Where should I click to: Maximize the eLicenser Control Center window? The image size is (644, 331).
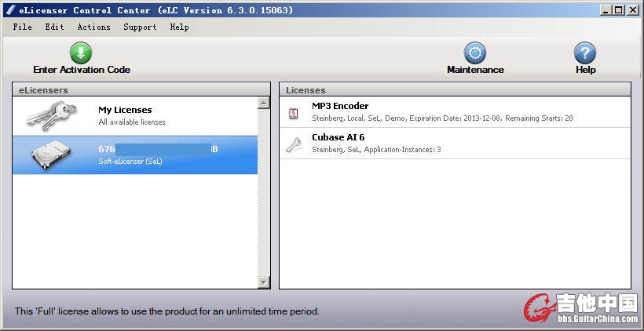619,11
